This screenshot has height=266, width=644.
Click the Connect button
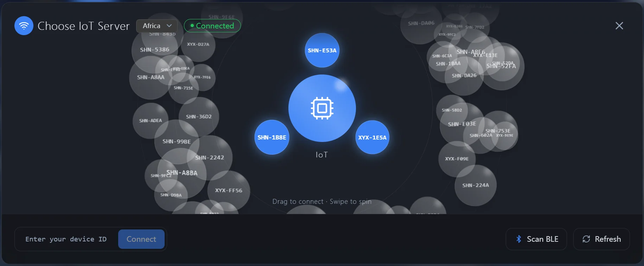click(x=141, y=239)
